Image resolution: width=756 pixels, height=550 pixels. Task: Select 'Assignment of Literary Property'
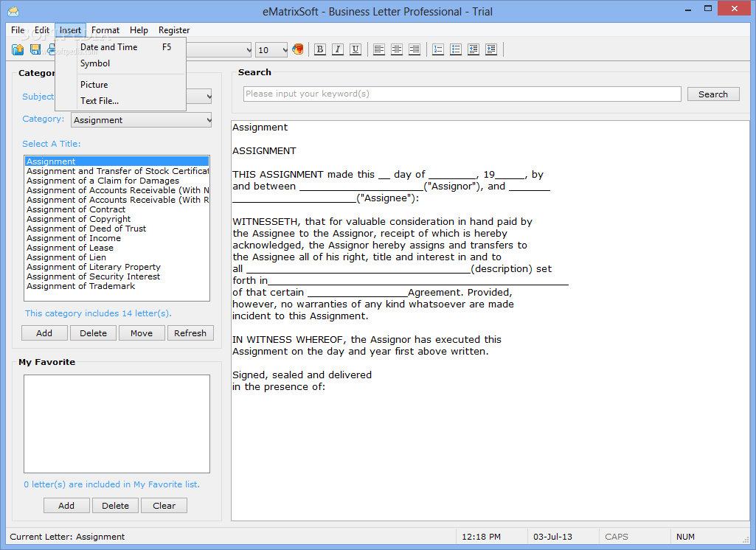[x=117, y=267]
